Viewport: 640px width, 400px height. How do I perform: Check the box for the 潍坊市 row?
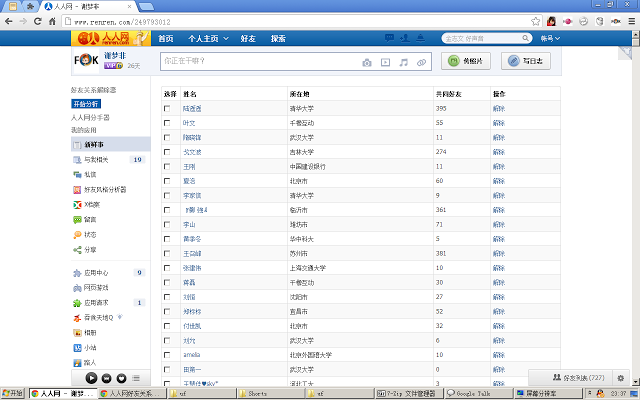pos(167,224)
